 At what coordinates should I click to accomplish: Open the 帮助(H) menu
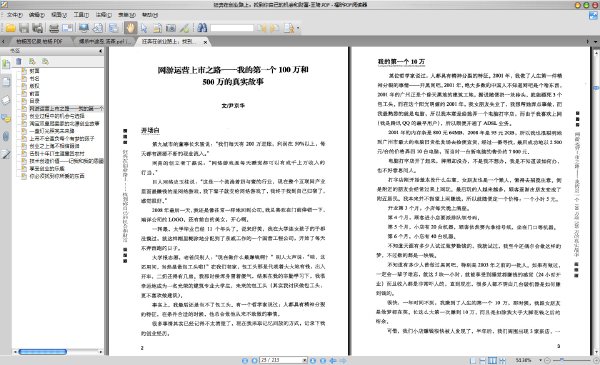150,15
